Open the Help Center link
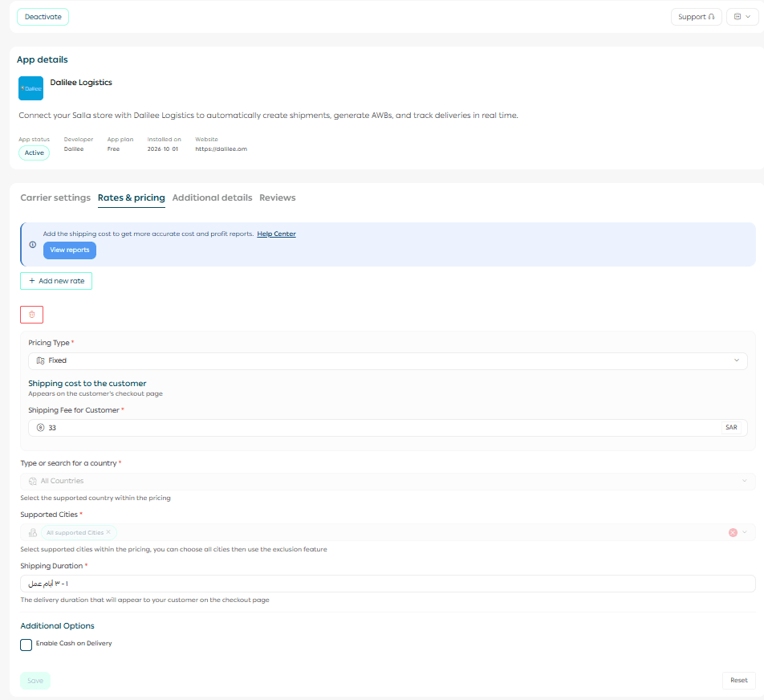Screen dimensions: 764x700 [276, 234]
